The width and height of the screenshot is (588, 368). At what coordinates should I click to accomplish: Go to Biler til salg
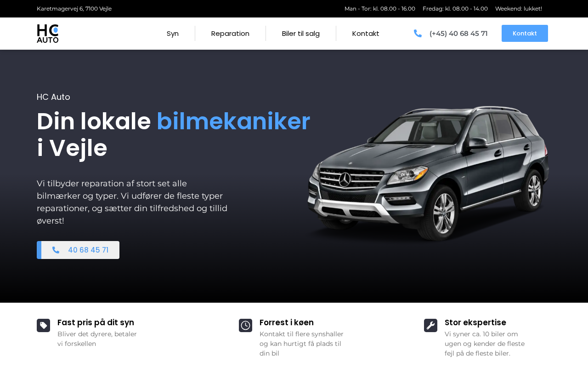click(x=301, y=34)
